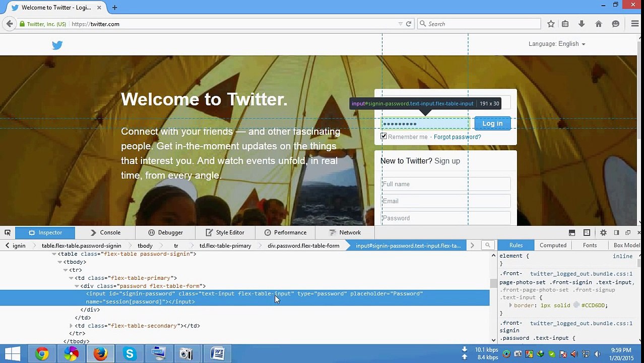Open Google Chrome from taskbar
Screen dimensions: 644x363
[x=42, y=354]
